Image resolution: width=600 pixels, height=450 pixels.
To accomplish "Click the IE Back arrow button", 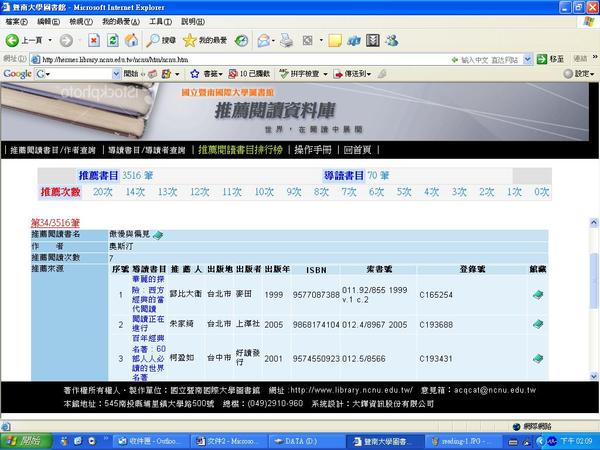I will pos(12,40).
